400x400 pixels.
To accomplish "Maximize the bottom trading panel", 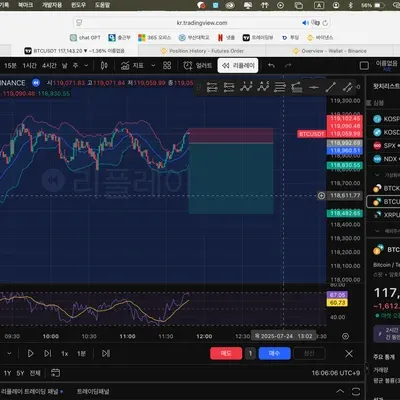I will click(356, 391).
